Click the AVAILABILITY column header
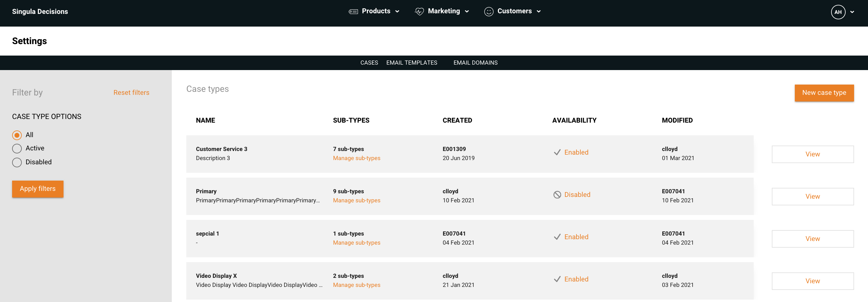 [x=574, y=120]
